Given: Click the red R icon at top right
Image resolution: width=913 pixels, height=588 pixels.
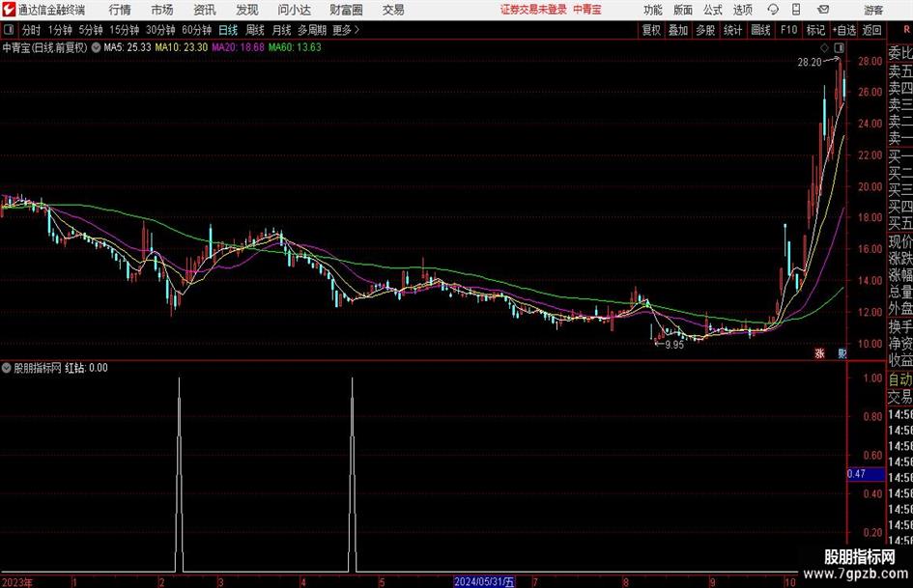Looking at the screenshot, I should coord(906,30).
